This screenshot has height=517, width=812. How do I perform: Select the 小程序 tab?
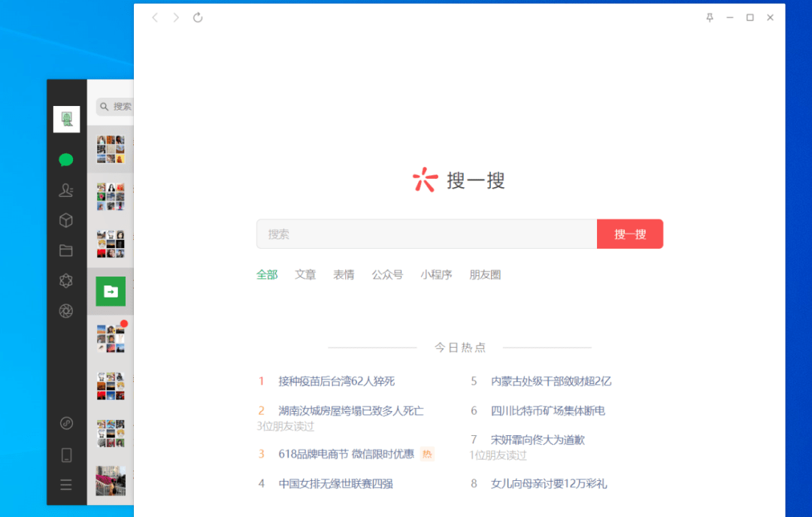click(x=436, y=275)
